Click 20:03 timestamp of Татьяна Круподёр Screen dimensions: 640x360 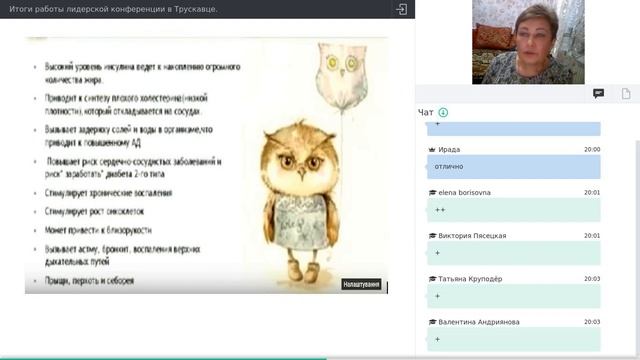592,279
